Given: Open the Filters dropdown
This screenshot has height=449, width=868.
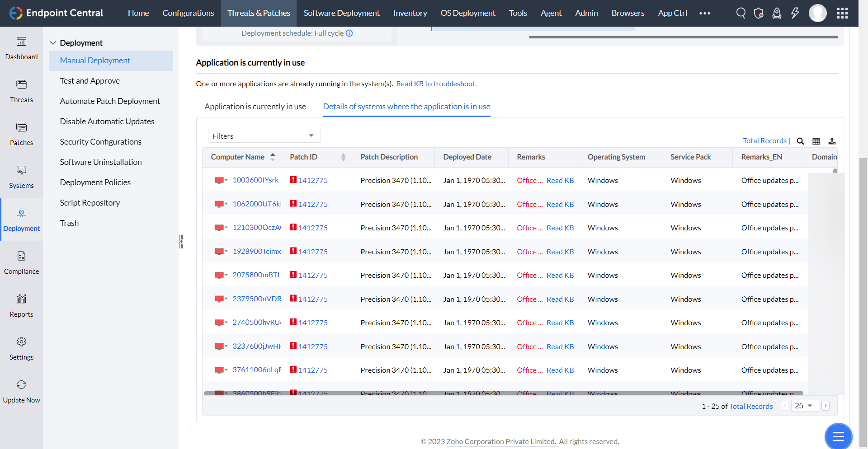Looking at the screenshot, I should tap(264, 136).
